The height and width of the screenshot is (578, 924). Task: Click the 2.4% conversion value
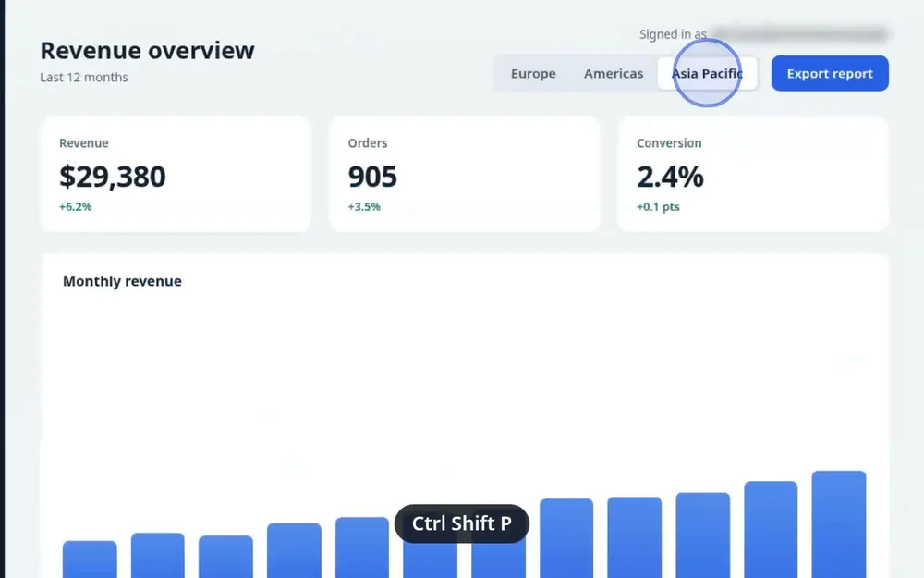point(670,177)
